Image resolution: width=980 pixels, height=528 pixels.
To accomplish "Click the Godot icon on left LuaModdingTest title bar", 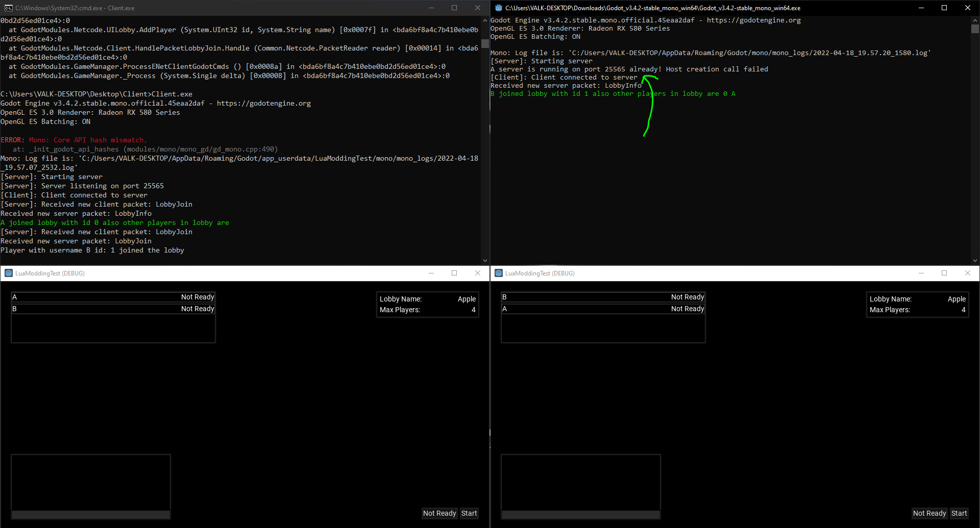I will pos(8,273).
